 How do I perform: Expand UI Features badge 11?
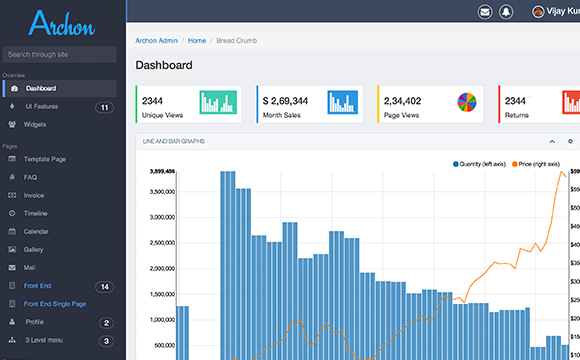tap(104, 107)
